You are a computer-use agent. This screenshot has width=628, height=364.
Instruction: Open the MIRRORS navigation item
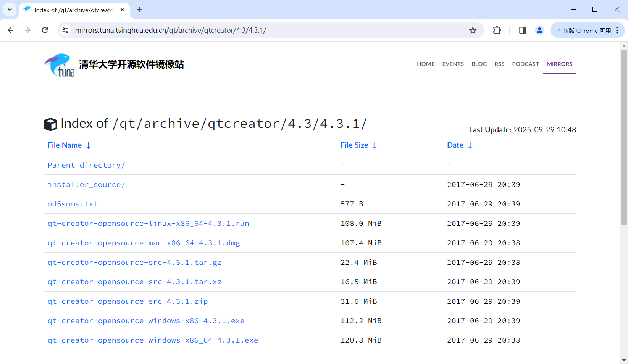point(560,64)
